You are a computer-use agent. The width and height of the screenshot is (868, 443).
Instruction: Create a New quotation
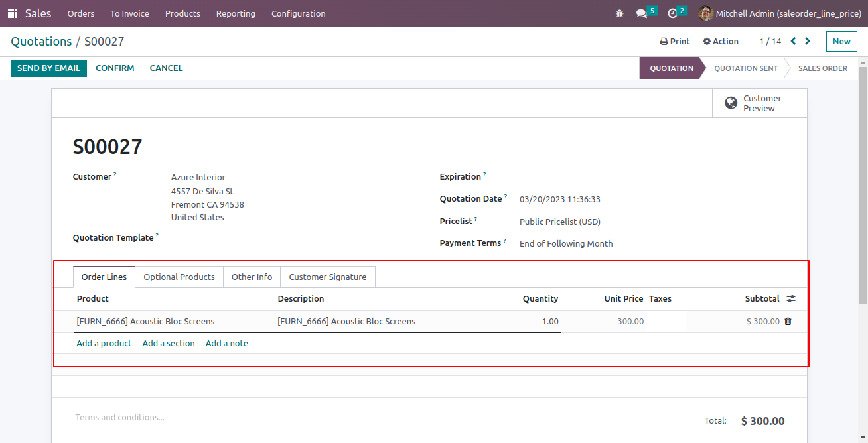[x=841, y=41]
